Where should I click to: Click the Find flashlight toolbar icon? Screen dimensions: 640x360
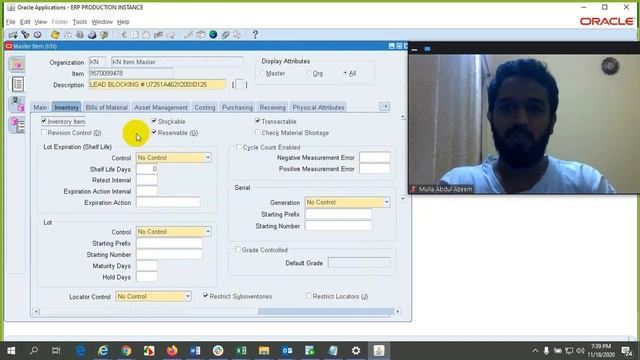pos(25,35)
